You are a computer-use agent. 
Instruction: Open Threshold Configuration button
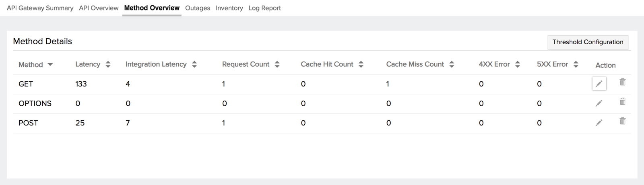click(x=588, y=42)
